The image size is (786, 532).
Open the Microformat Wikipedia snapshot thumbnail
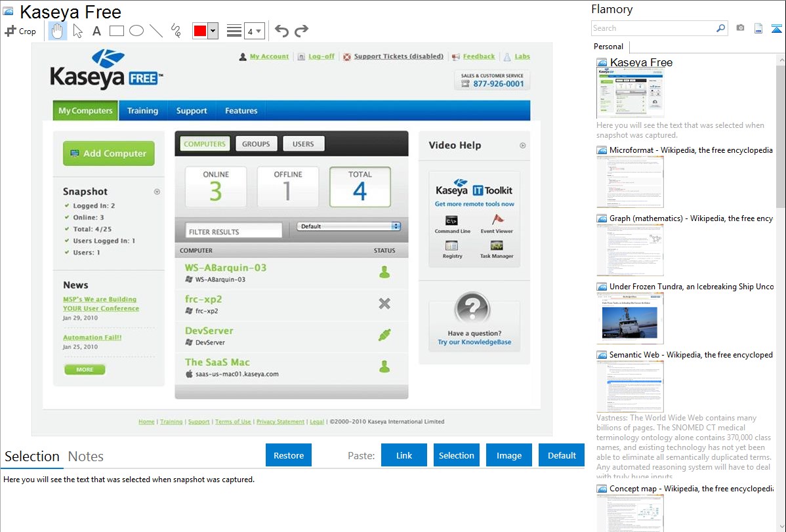click(630, 182)
